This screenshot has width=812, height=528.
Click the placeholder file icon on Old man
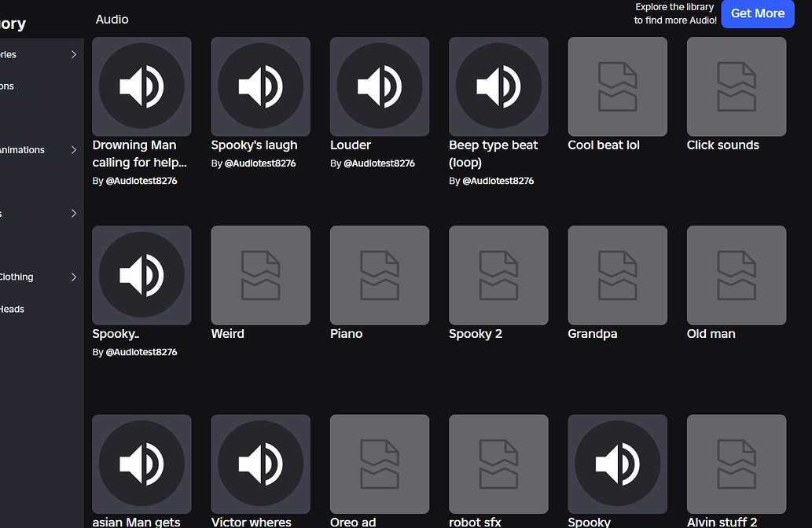click(736, 275)
